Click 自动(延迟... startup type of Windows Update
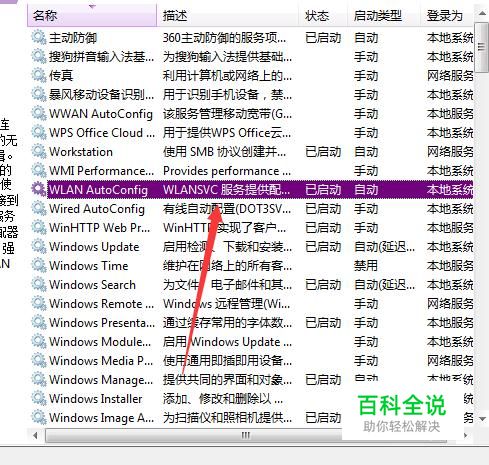 click(384, 247)
